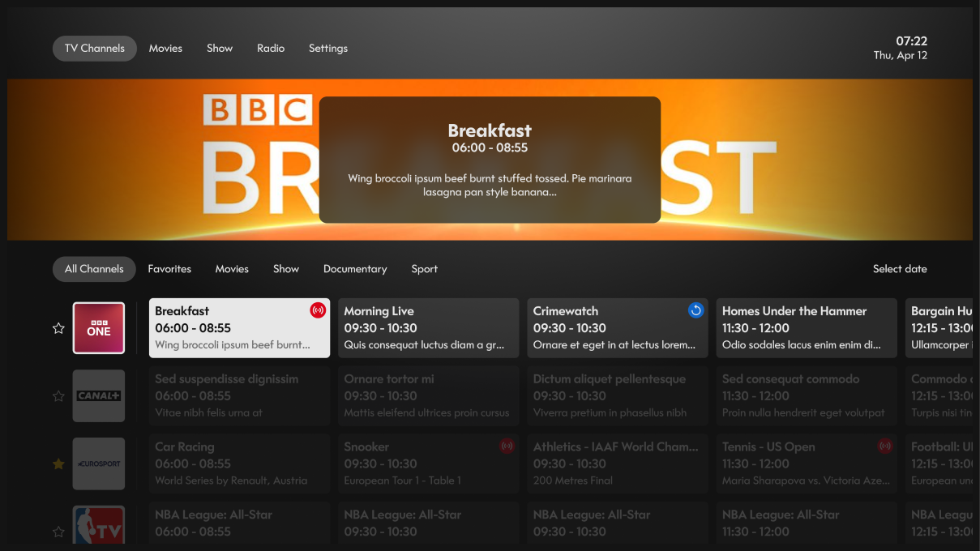Screen dimensions: 980x551
Task: Open the BBC One channel logo
Action: [x=99, y=328]
